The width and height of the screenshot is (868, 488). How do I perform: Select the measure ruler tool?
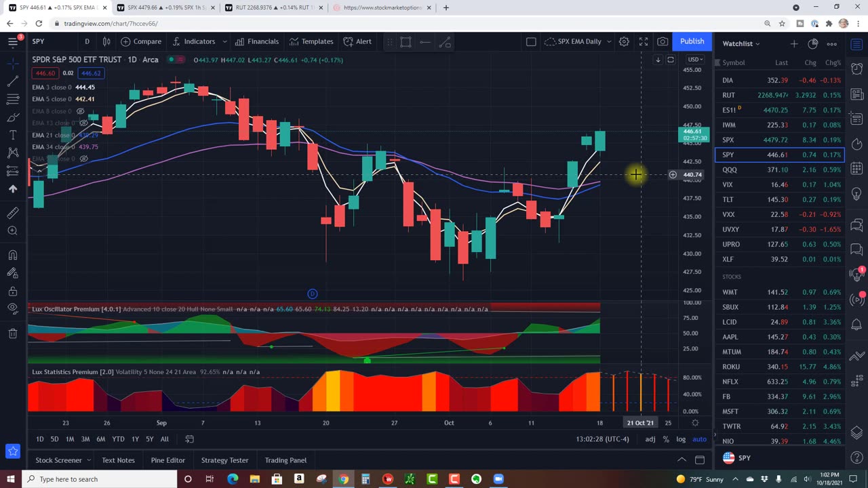pyautogui.click(x=13, y=213)
